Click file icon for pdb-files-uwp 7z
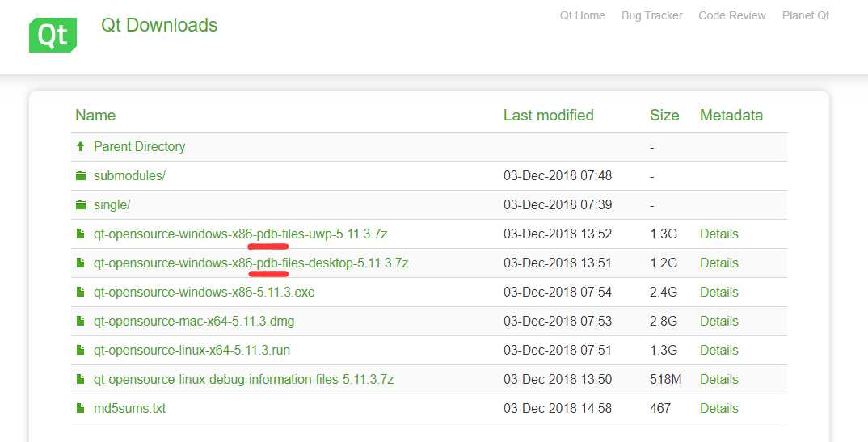 click(x=81, y=234)
